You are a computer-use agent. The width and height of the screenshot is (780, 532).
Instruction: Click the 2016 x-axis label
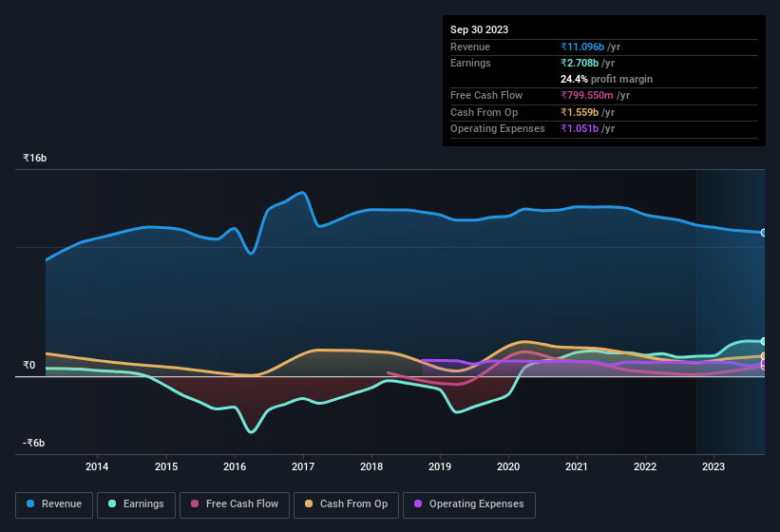tap(235, 466)
